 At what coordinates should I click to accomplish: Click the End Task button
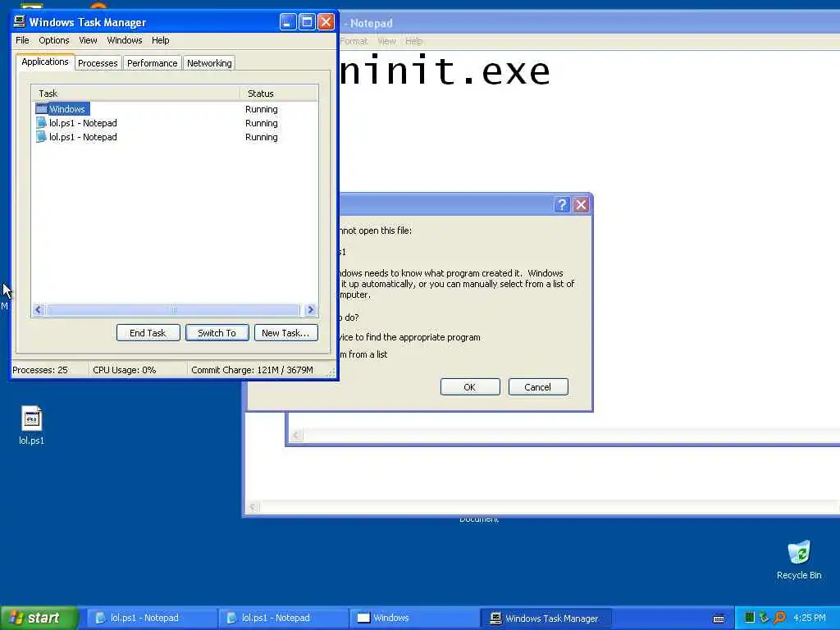(148, 333)
